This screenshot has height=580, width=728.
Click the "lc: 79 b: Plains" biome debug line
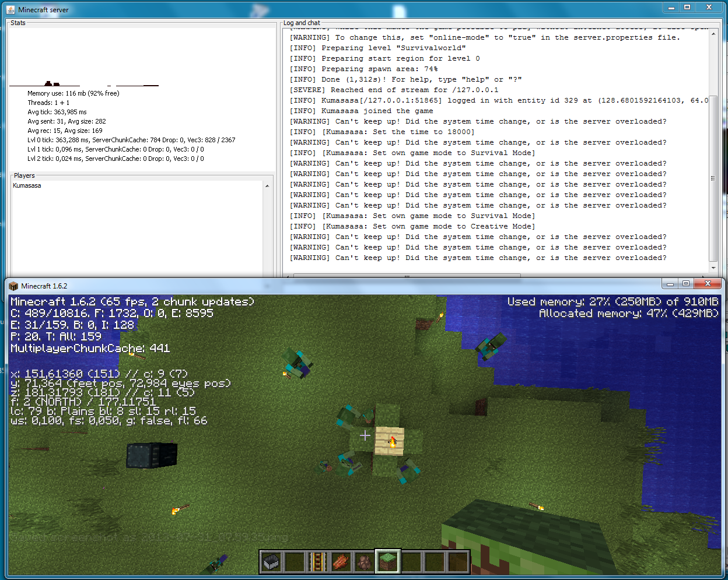click(x=103, y=411)
